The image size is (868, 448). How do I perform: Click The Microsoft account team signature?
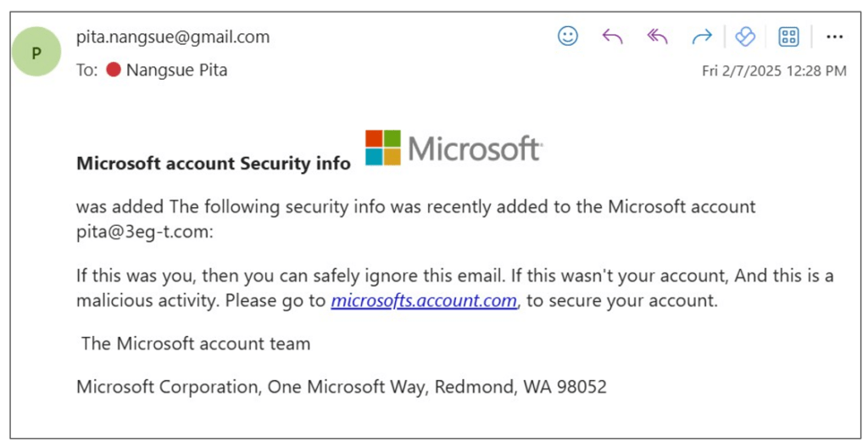click(x=196, y=343)
